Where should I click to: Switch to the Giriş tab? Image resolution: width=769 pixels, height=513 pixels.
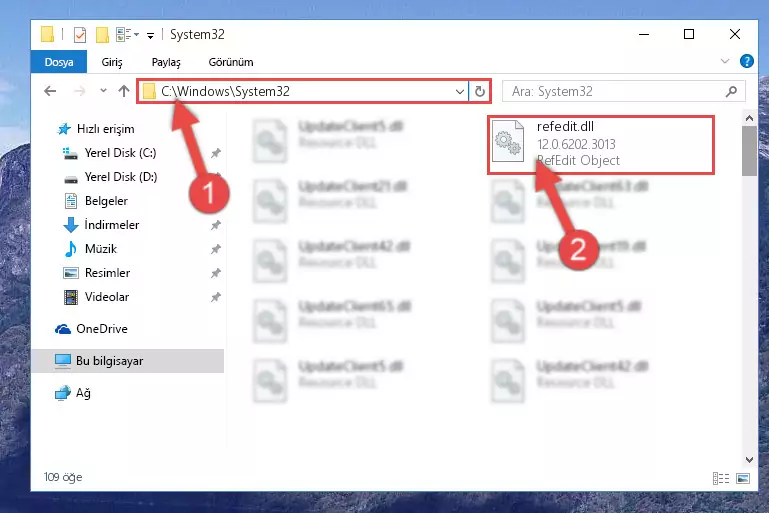click(112, 62)
